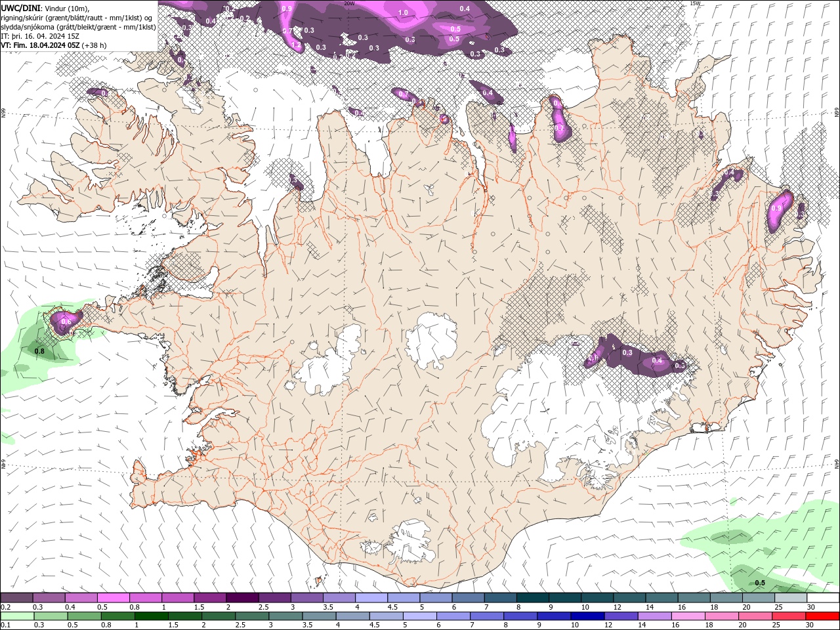
Task: Click the '64N' latitude label on right edge
Action: pos(837,463)
